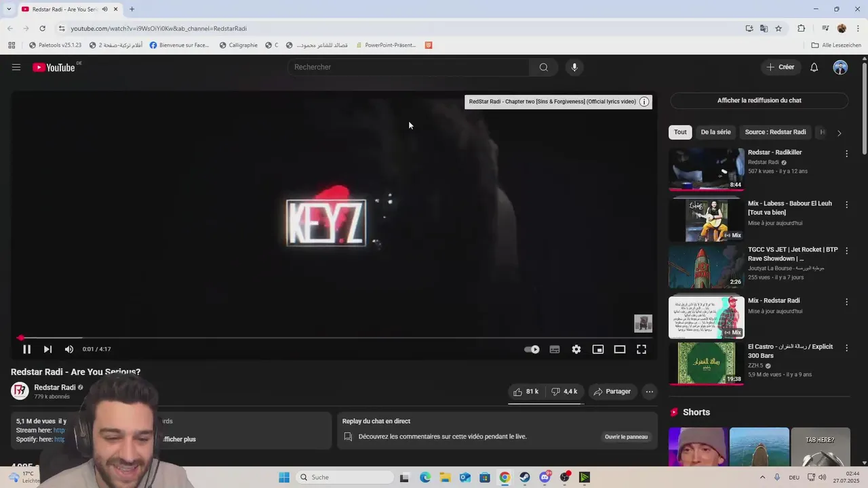The image size is (868, 488).
Task: Mute the video volume
Action: click(69, 349)
